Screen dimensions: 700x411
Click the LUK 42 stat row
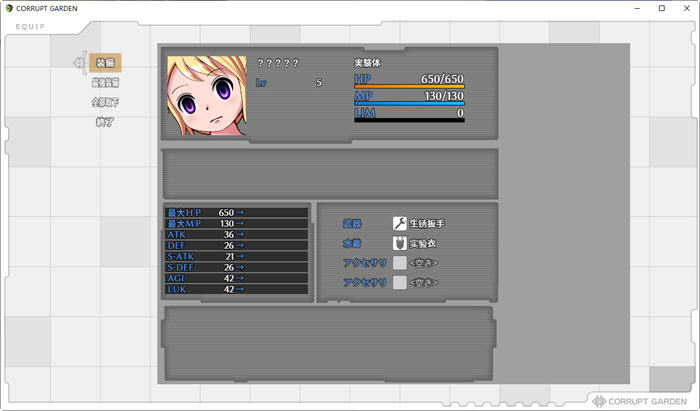(x=237, y=289)
